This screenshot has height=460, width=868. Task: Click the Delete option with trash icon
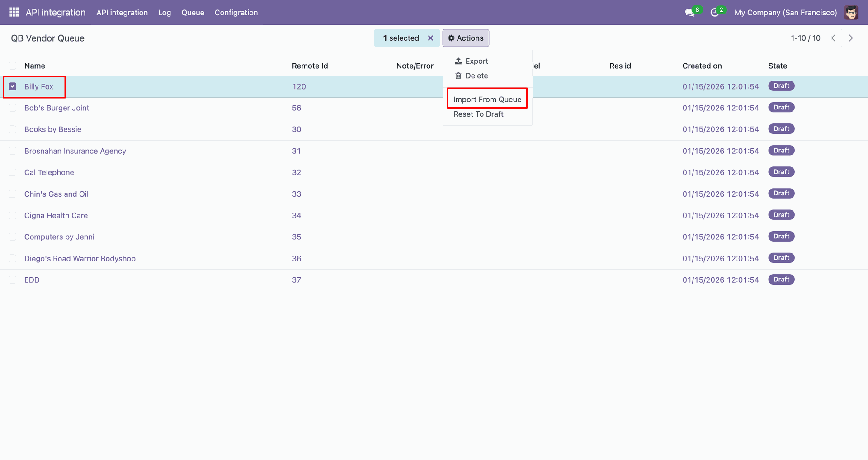coord(472,76)
